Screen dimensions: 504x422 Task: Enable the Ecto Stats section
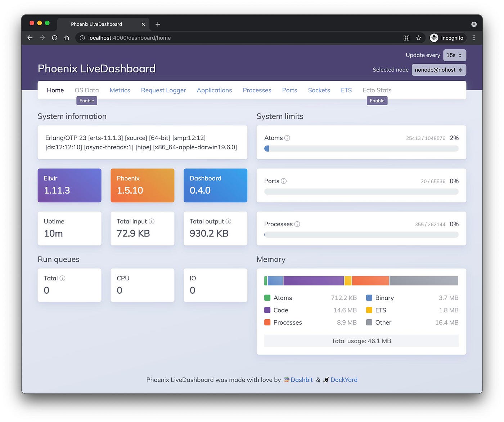(377, 101)
